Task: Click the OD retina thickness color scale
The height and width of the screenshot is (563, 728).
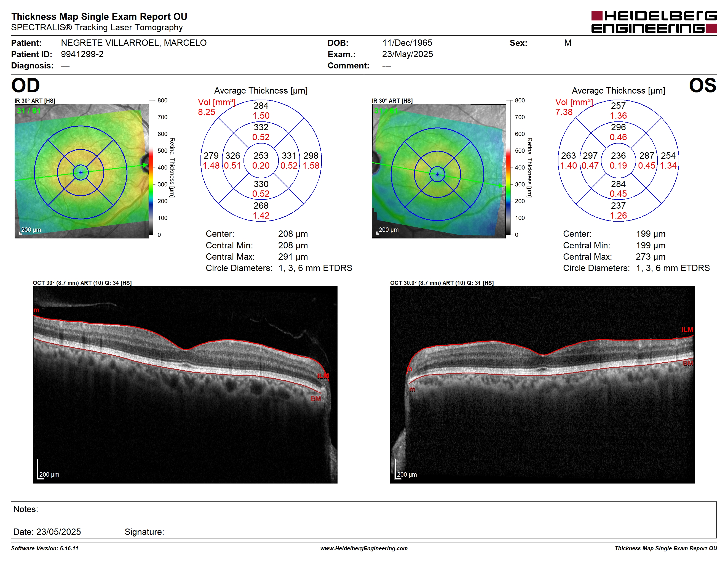Action: point(151,168)
